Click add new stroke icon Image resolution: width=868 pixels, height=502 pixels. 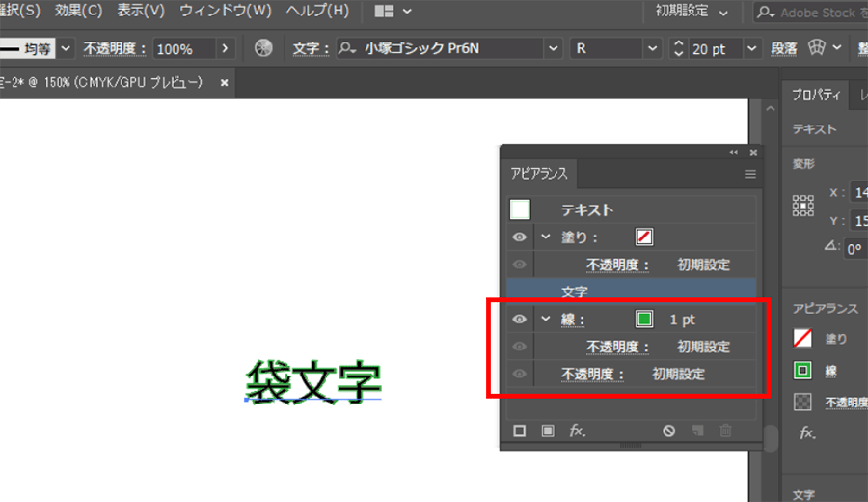tap(519, 432)
